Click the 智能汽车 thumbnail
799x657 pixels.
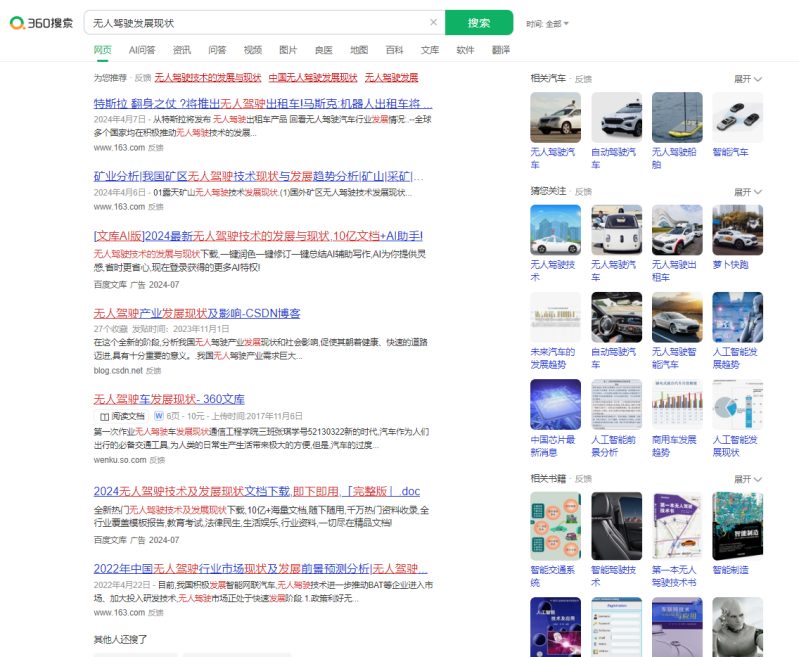[x=738, y=117]
